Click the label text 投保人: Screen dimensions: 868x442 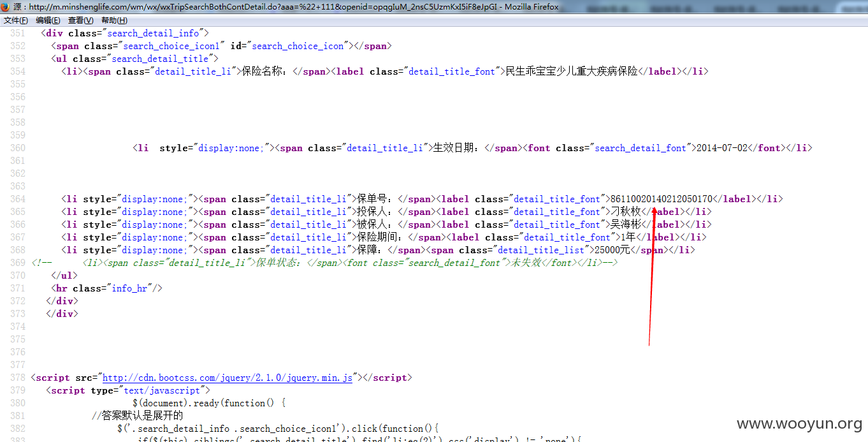coord(375,212)
